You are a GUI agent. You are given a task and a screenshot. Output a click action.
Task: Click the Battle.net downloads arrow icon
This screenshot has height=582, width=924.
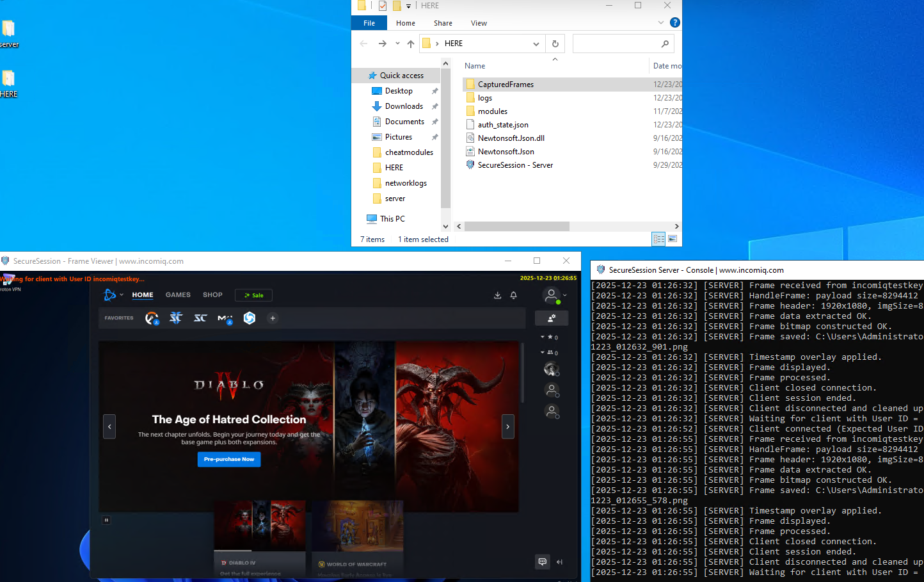click(497, 295)
